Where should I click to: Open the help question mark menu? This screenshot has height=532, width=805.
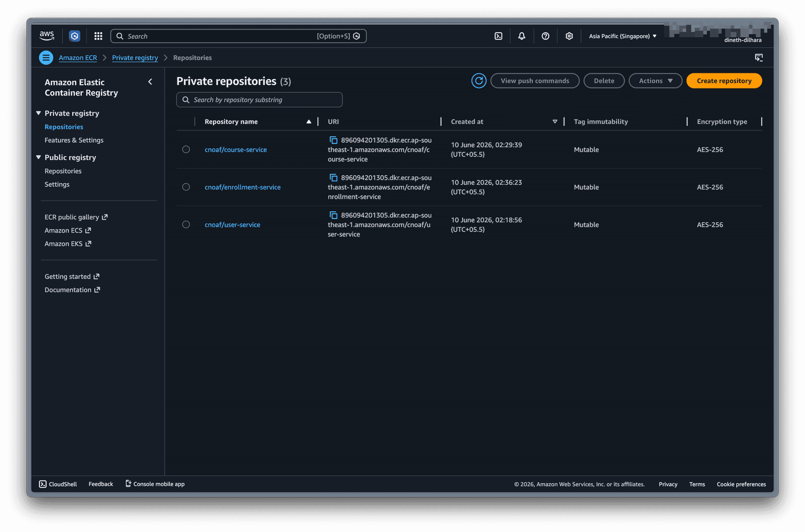click(x=545, y=36)
